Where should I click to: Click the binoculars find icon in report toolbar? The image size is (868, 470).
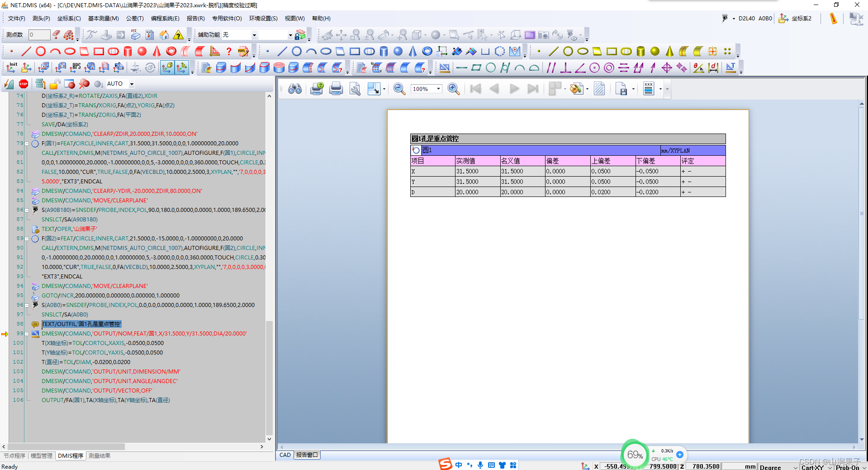pos(295,89)
